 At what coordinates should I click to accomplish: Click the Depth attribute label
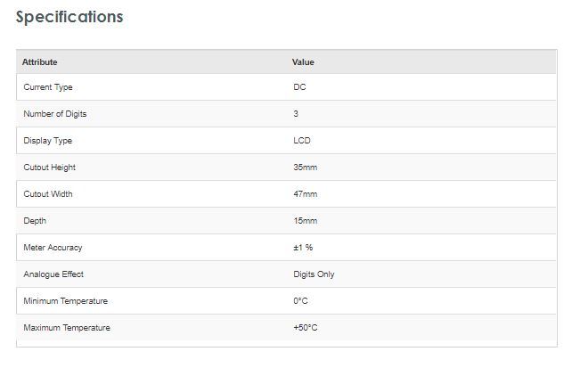point(35,221)
